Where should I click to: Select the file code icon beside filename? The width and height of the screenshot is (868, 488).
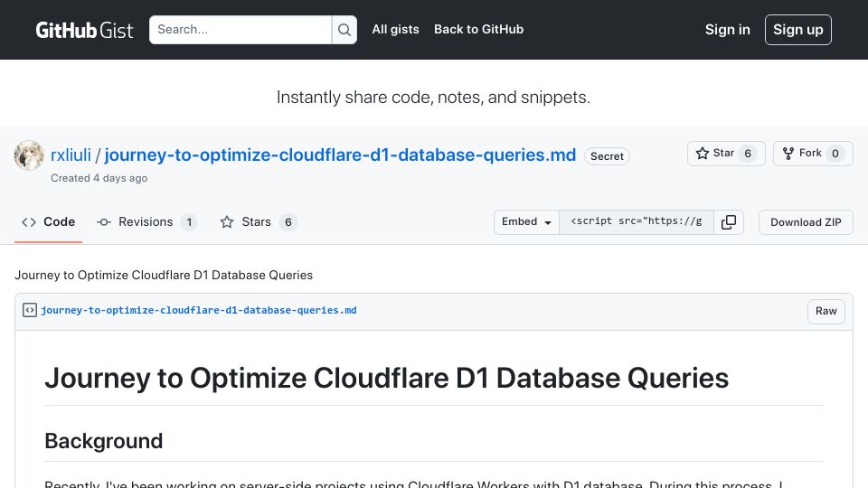tap(30, 310)
